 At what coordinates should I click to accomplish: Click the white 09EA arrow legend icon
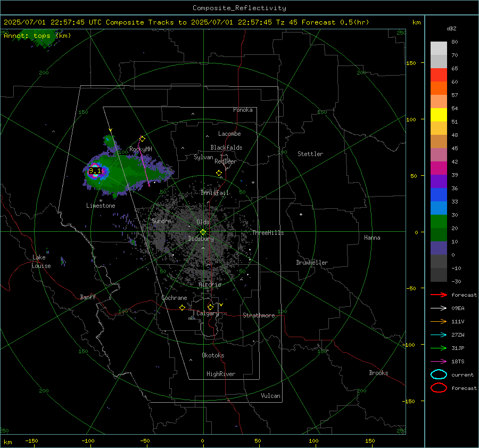coord(439,308)
